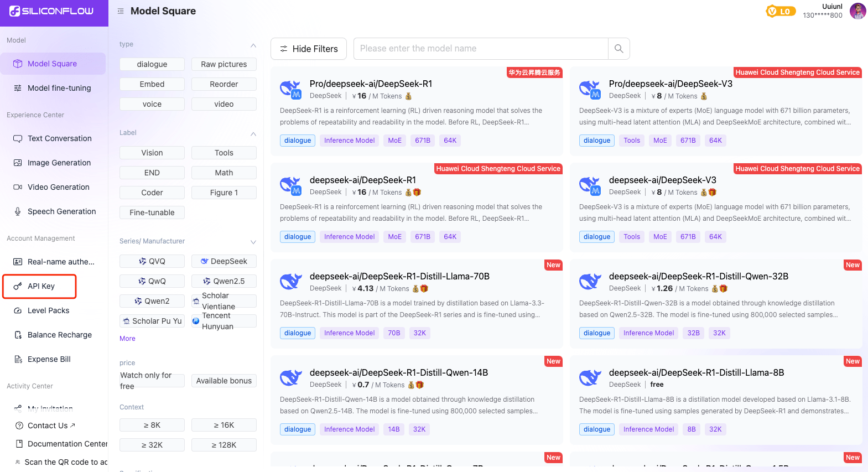
Task: Open Expense Bill menu item
Action: pyautogui.click(x=53, y=359)
